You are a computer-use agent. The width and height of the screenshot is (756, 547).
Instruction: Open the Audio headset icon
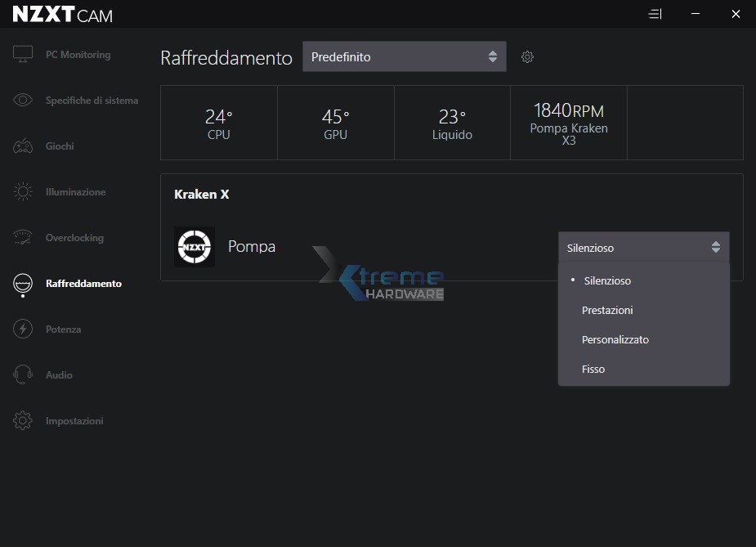click(x=23, y=375)
